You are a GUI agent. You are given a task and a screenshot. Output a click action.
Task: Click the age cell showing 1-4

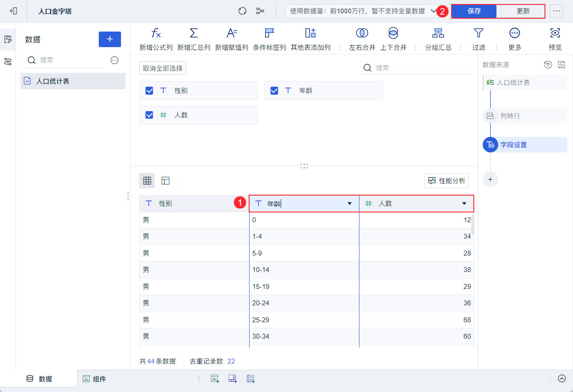tap(304, 236)
